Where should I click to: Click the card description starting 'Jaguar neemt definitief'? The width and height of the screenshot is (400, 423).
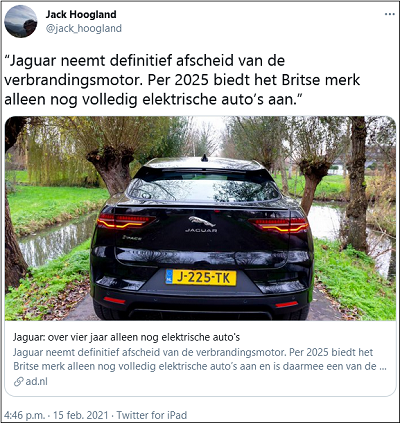click(x=200, y=359)
